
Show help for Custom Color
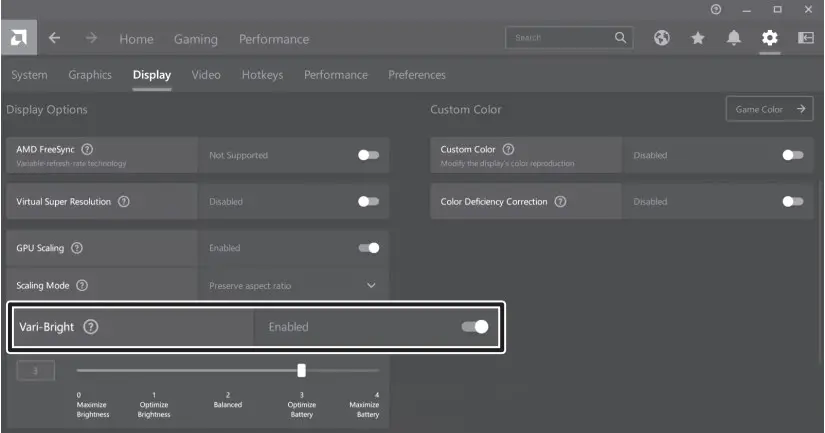[508, 149]
